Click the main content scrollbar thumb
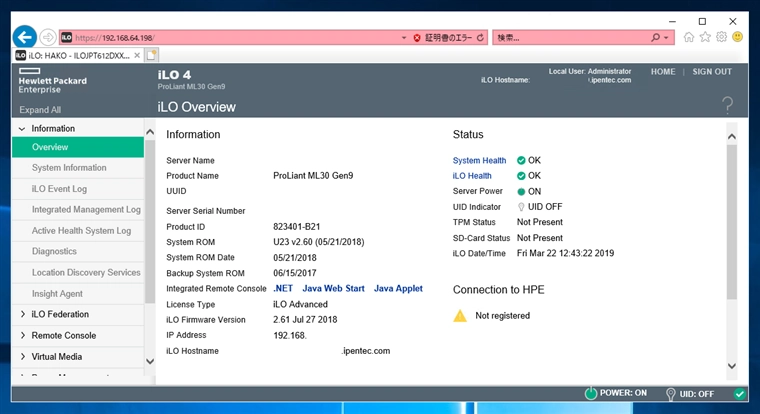The width and height of the screenshot is (760, 414). [731, 222]
